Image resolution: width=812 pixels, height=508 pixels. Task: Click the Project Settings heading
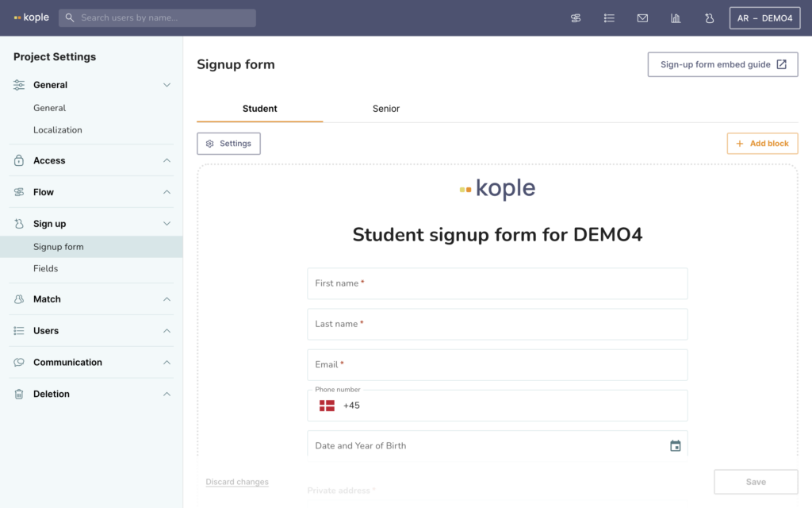pyautogui.click(x=55, y=57)
